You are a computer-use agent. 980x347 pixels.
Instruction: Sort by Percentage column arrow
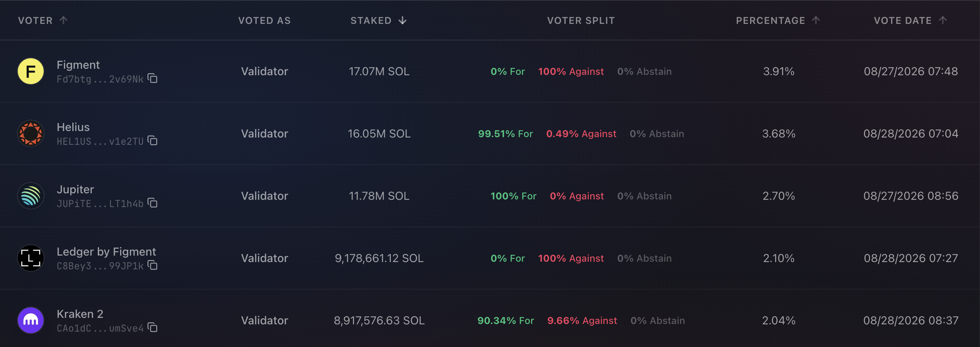[x=816, y=20]
